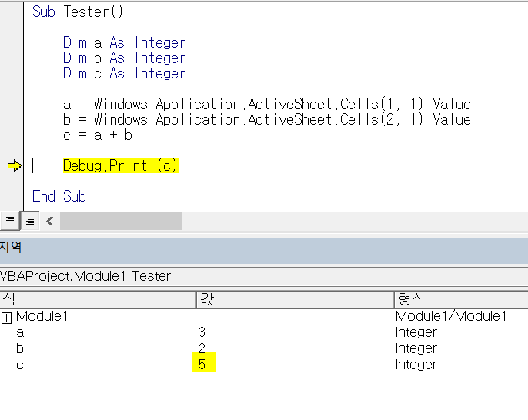Click the c = a + b line

tap(98, 135)
